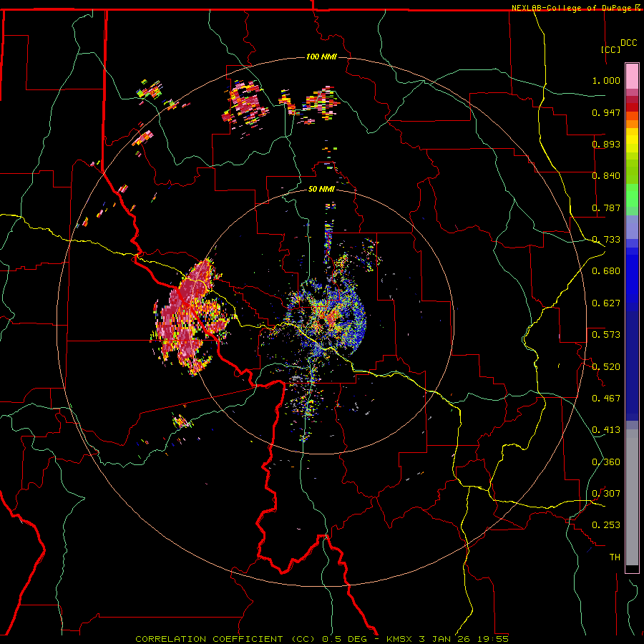The height and width of the screenshot is (644, 644).
Task: Click the 0.787 legend value
Action: click(606, 208)
